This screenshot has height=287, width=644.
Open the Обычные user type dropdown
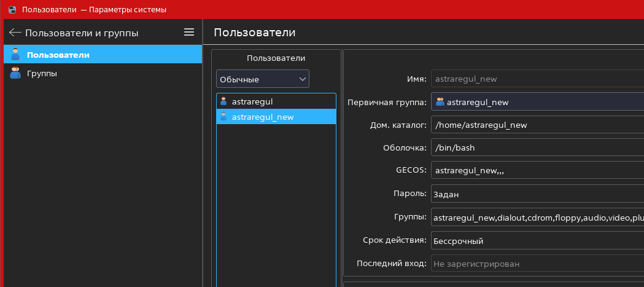click(262, 79)
